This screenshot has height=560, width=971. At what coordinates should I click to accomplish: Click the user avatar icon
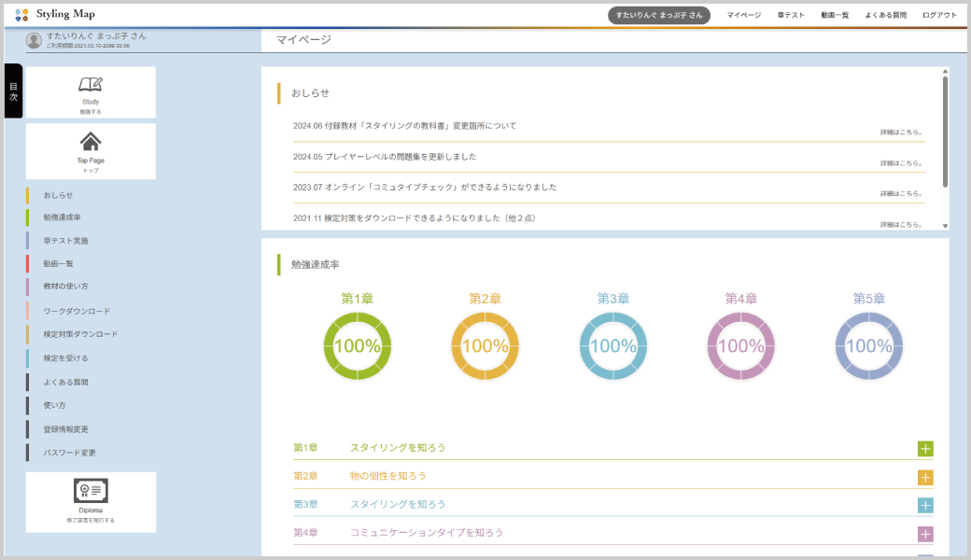click(35, 40)
